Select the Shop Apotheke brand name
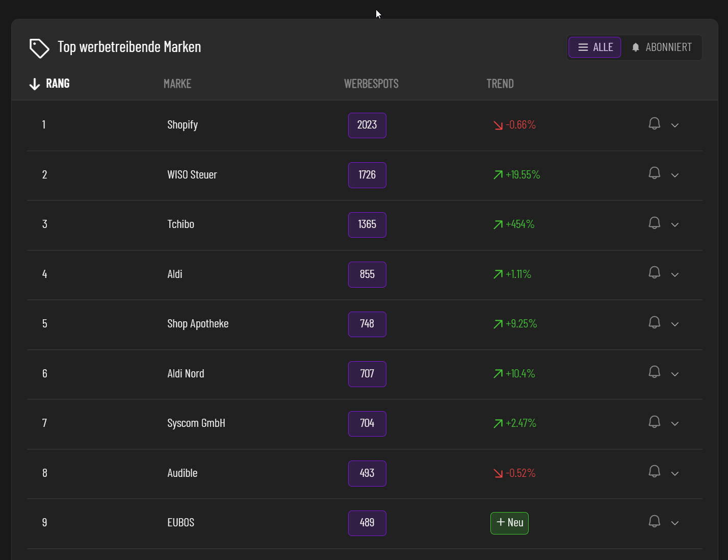This screenshot has width=728, height=560. click(198, 324)
